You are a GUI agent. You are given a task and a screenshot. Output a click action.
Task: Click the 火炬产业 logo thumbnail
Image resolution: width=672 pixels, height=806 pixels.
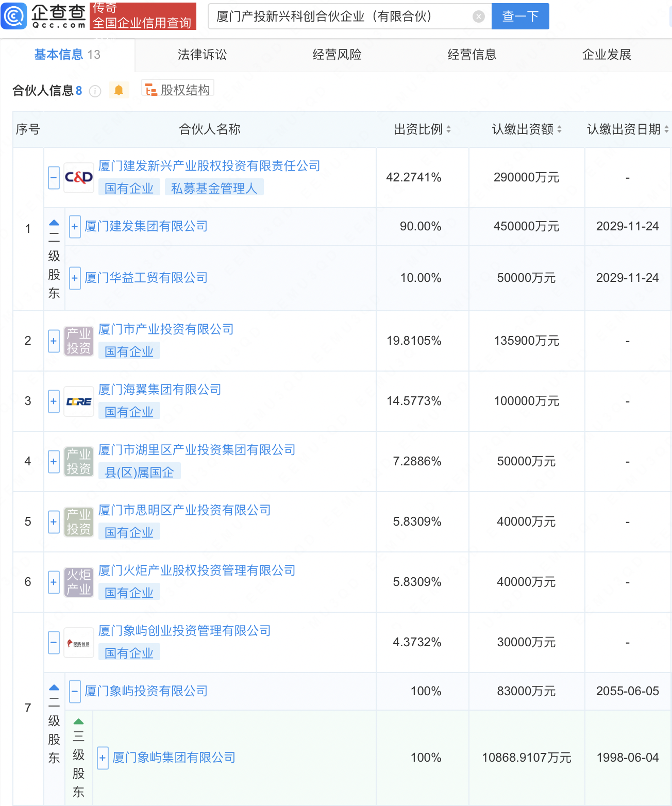(x=78, y=582)
